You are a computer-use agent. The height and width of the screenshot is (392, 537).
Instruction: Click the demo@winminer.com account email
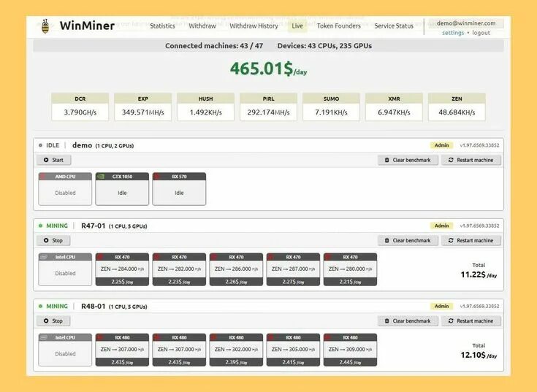[x=466, y=23]
